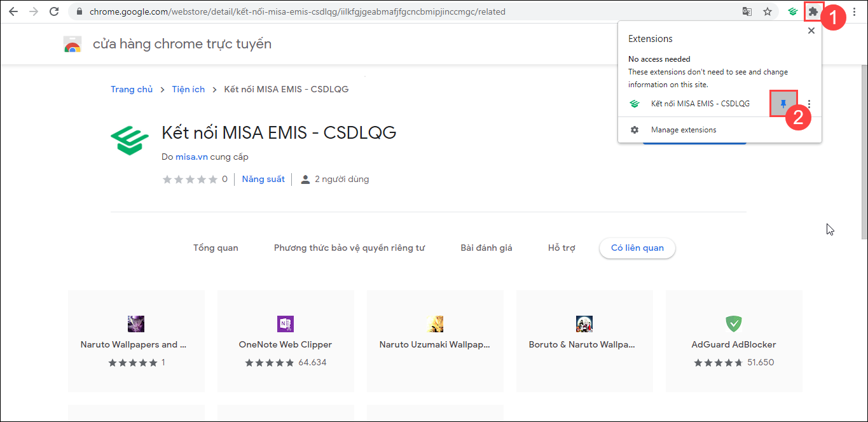Open the Năng suất category link

pyautogui.click(x=263, y=179)
